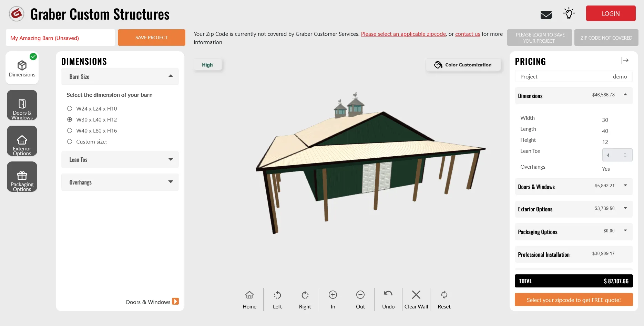Select the W40 x L80 x H16 size
Screen dimensions: 644x326
point(70,130)
